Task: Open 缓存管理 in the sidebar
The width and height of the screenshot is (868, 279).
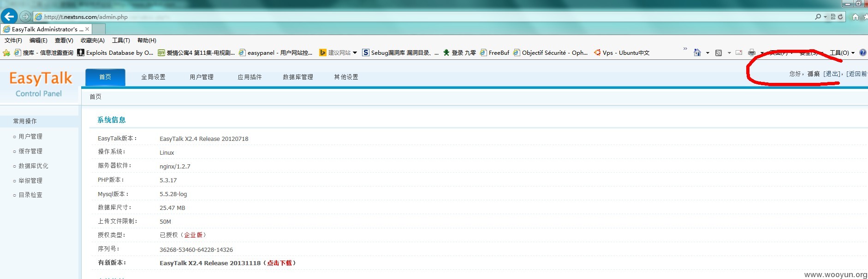Action: [30, 151]
